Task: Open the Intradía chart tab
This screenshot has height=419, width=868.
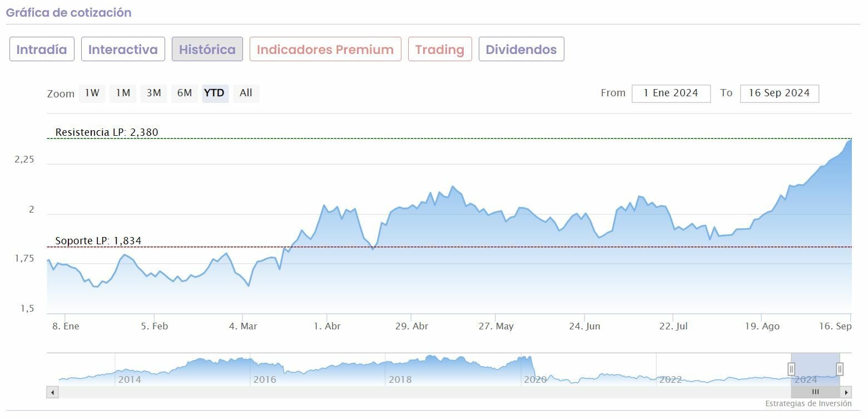Action: [42, 50]
